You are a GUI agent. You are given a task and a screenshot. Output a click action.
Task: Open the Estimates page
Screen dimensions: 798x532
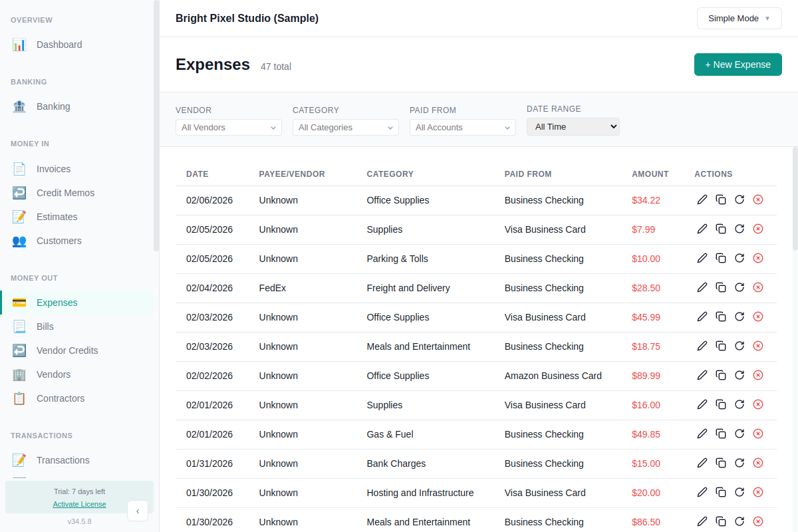57,217
